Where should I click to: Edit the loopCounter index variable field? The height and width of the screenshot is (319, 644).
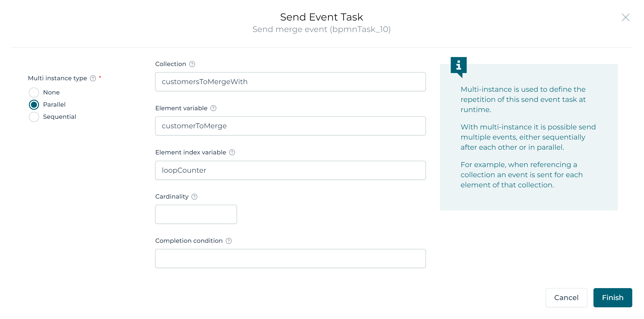(290, 170)
